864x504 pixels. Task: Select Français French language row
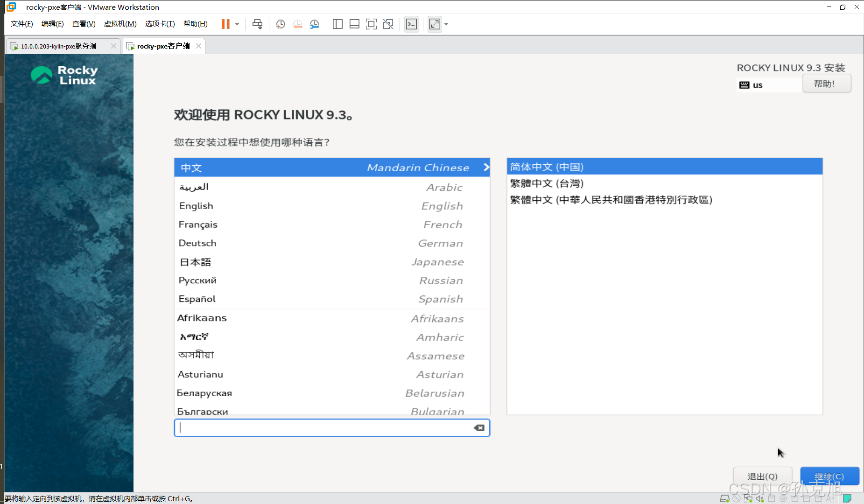tap(332, 224)
